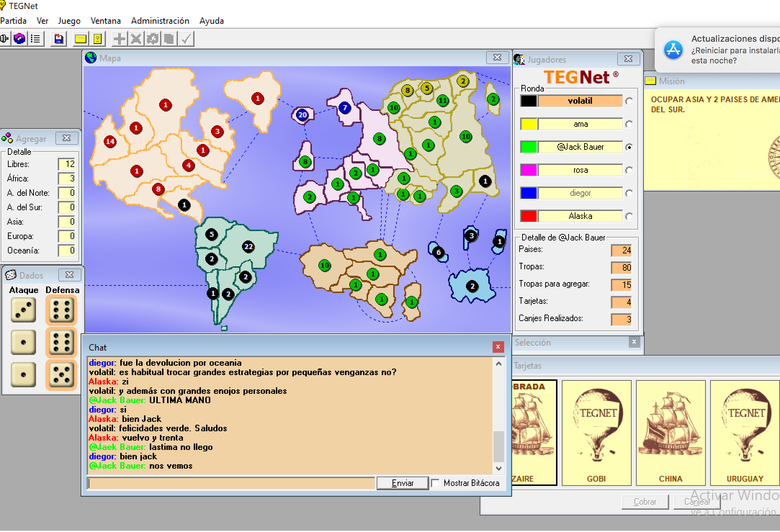Open the Juego menu

point(69,21)
